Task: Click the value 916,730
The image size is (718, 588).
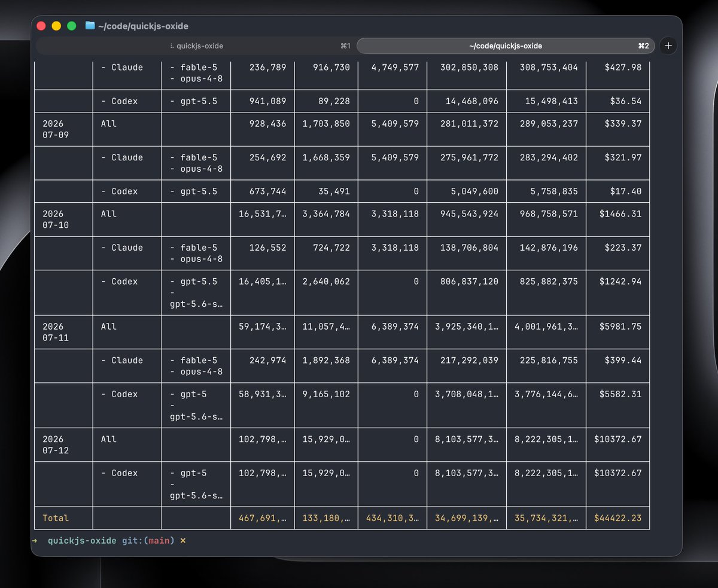Action: [331, 67]
